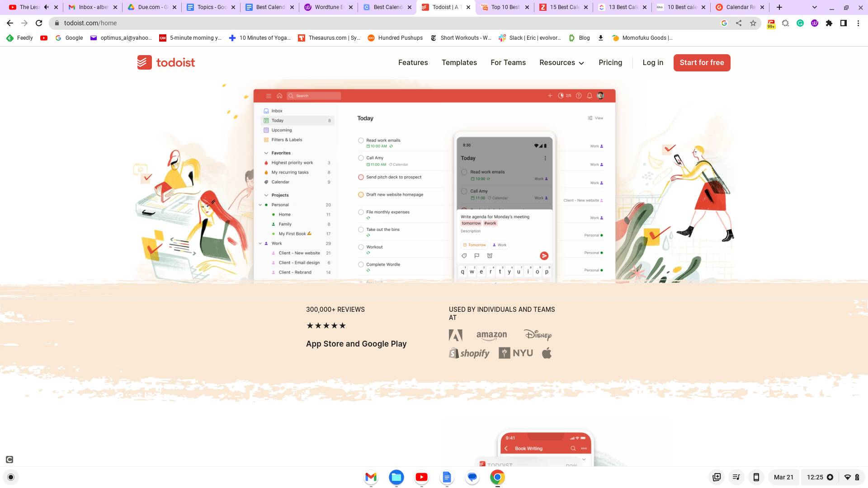
Task: Click the notification bell icon
Action: (590, 95)
